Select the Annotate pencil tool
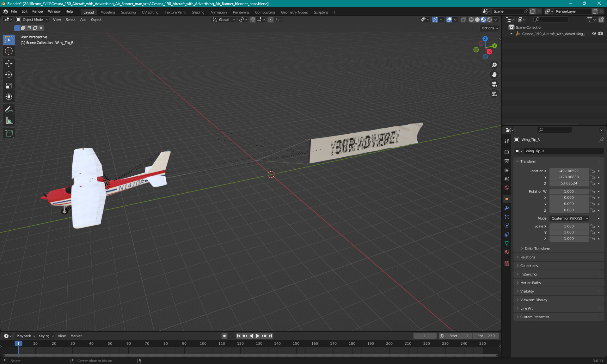This screenshot has height=364, width=607. pyautogui.click(x=9, y=109)
